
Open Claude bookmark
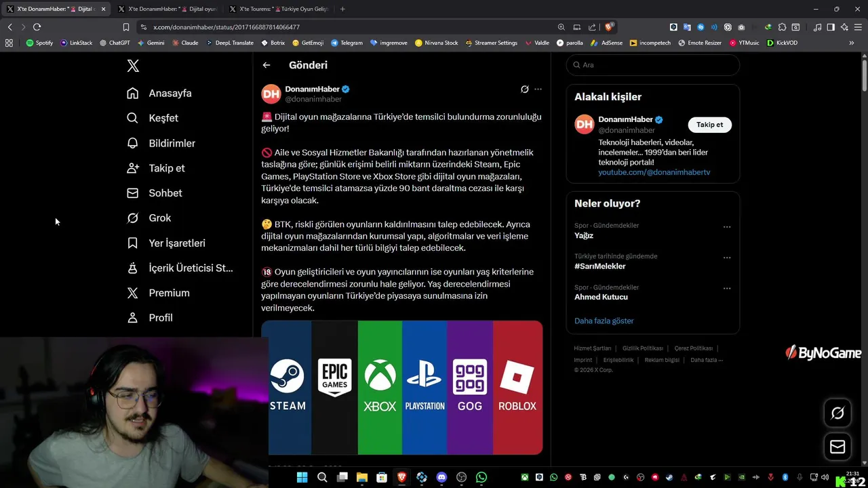[x=185, y=43]
